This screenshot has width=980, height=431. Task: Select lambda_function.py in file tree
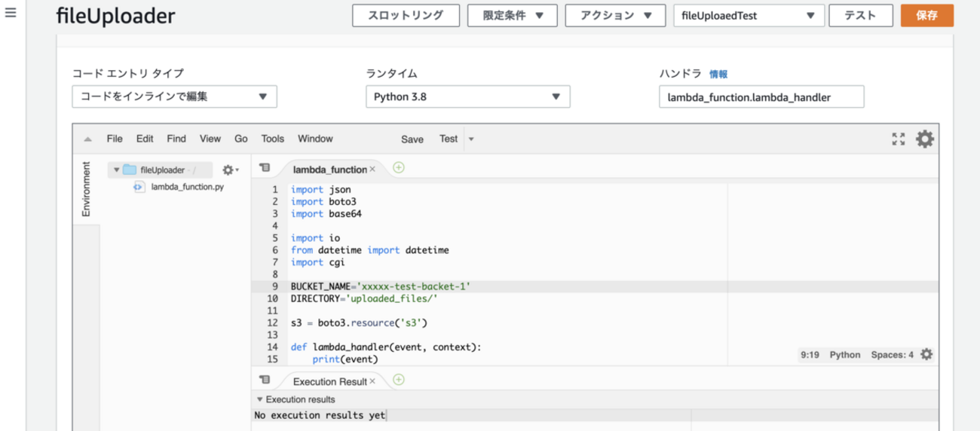(x=187, y=186)
